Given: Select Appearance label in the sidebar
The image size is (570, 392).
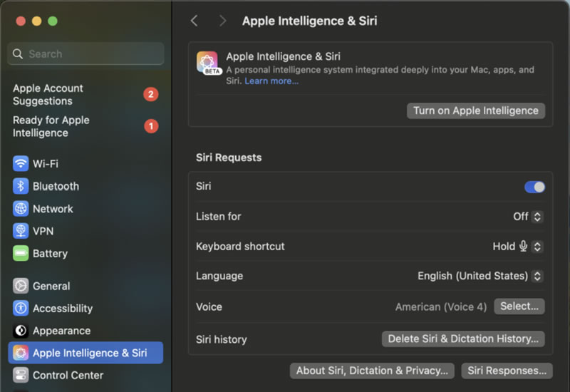Looking at the screenshot, I should coord(61,331).
